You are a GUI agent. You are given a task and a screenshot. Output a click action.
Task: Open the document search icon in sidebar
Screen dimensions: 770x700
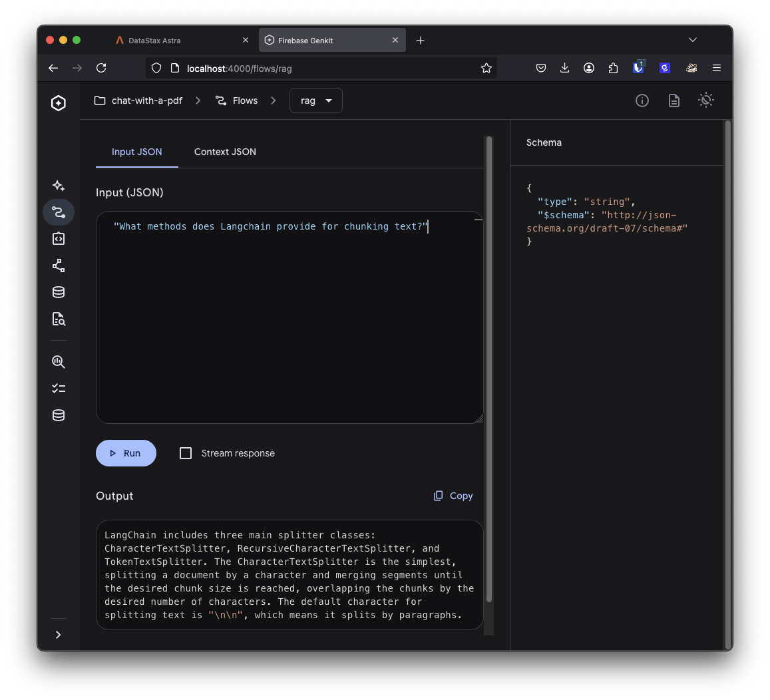tap(59, 319)
